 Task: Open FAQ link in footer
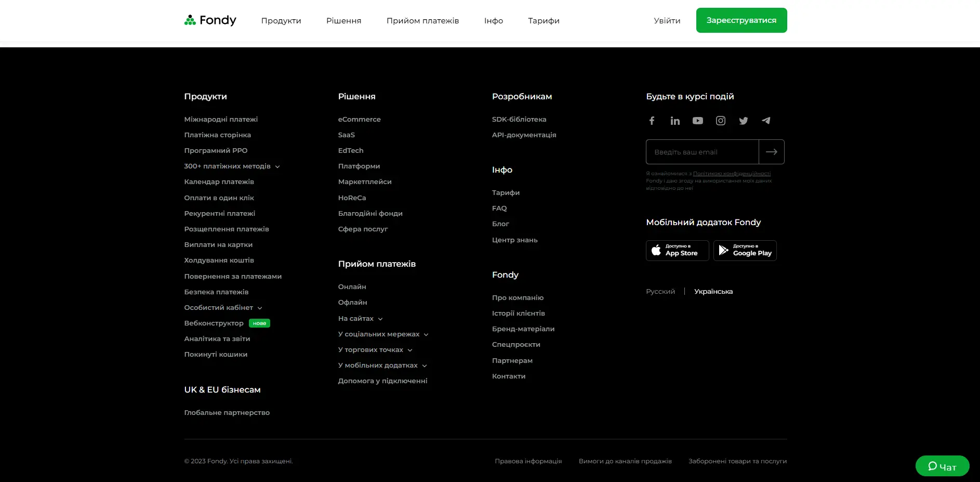point(499,209)
